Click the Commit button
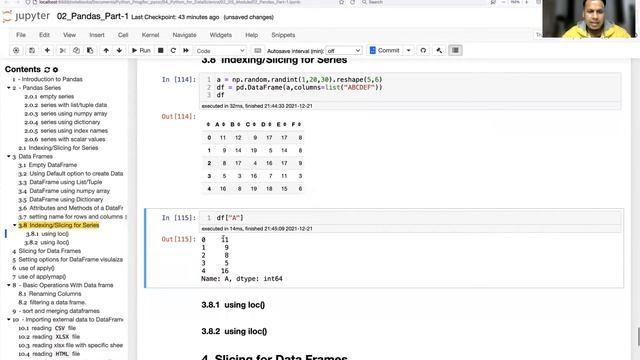The image size is (640, 360). click(384, 51)
